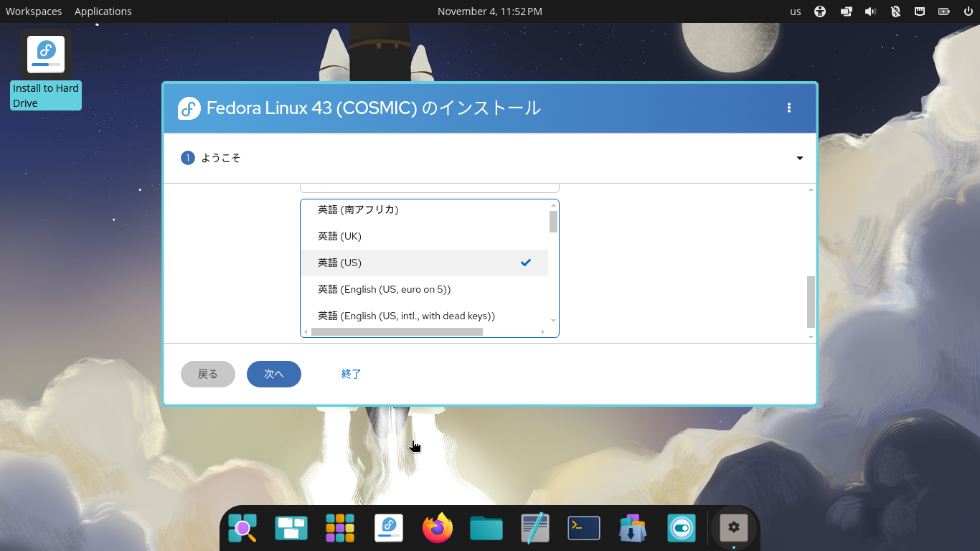Quit the installer via 終了 link
The image size is (980, 551).
(x=352, y=374)
